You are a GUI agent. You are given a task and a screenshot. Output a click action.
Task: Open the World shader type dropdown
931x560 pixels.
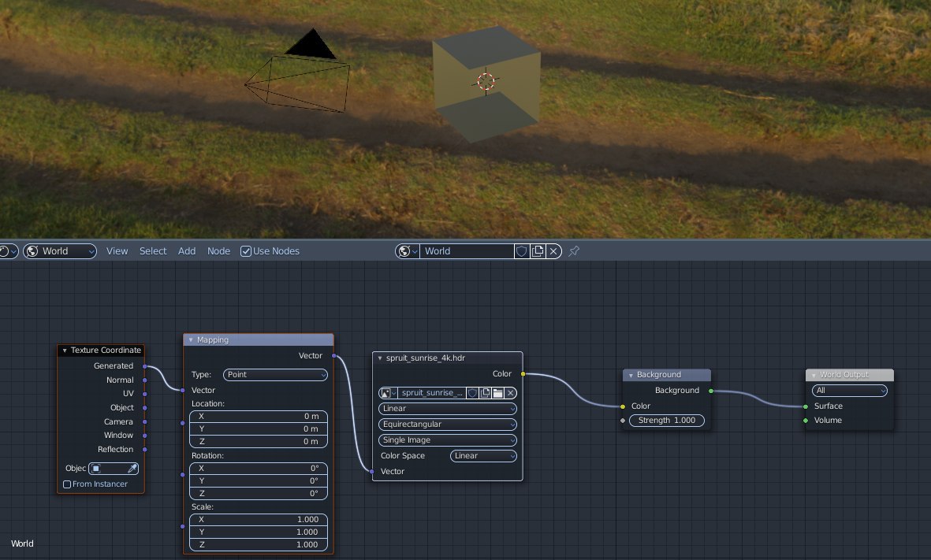point(60,251)
